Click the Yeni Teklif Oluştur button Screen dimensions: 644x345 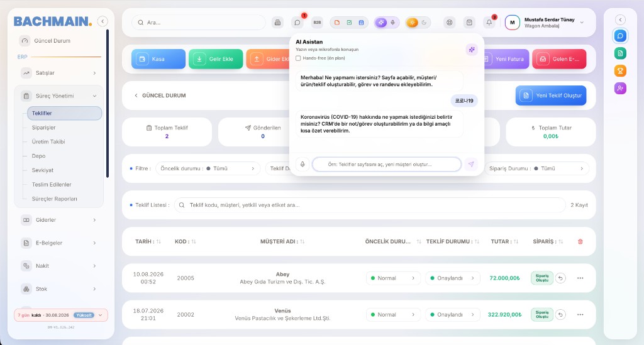pos(551,96)
